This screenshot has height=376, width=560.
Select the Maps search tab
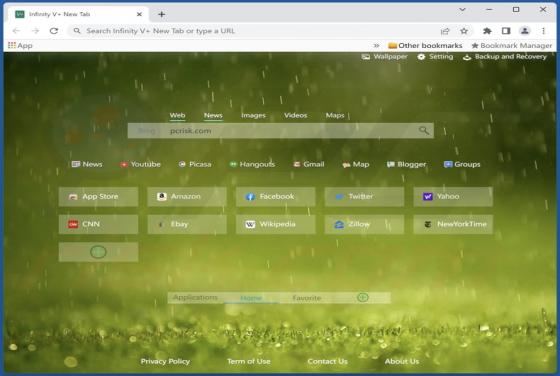tap(335, 115)
